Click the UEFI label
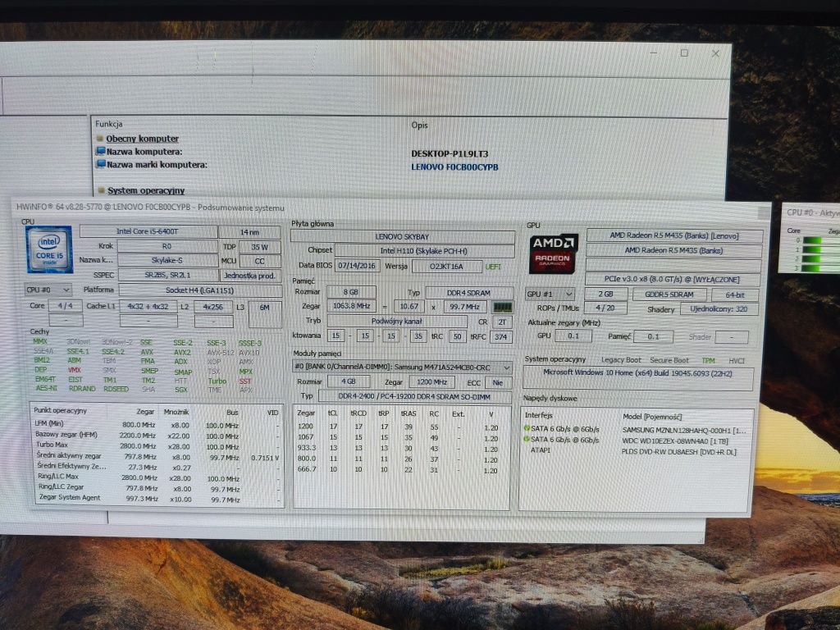 click(x=493, y=267)
